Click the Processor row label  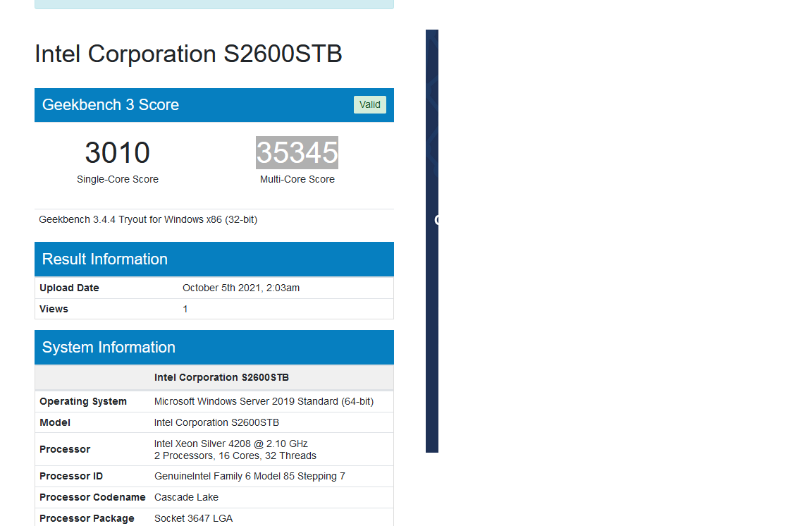pyautogui.click(x=65, y=449)
